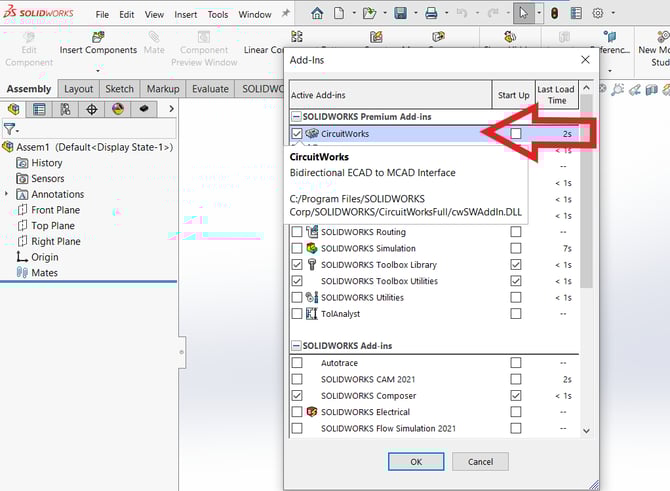This screenshot has height=491, width=670.
Task: Close the Add-Ins dialog
Action: click(585, 60)
